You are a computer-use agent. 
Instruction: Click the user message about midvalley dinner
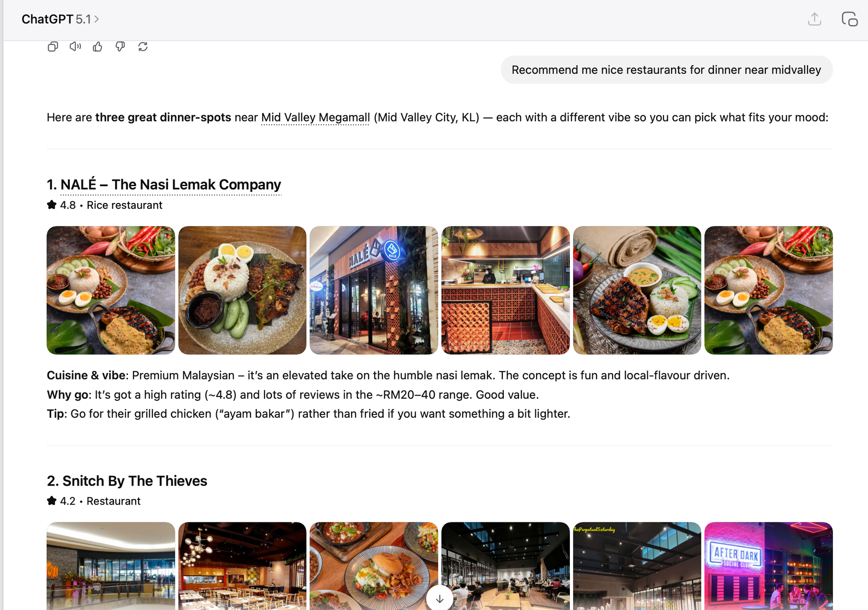666,70
